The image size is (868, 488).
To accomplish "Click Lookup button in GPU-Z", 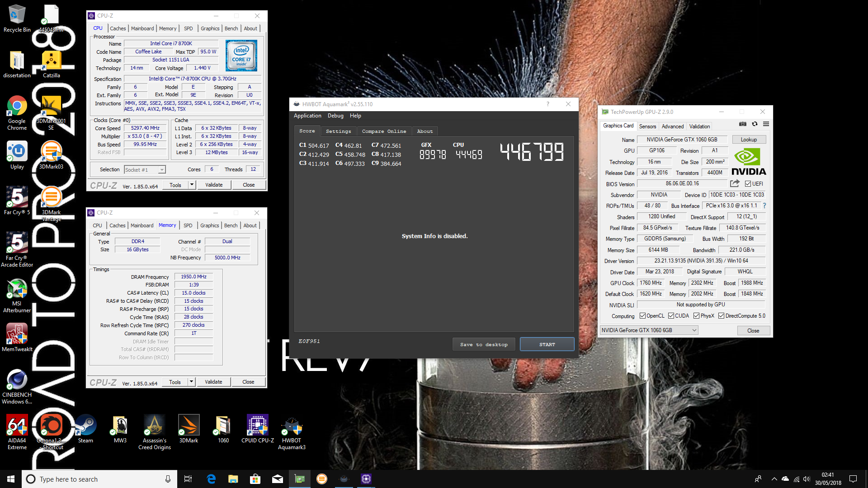I will point(749,140).
